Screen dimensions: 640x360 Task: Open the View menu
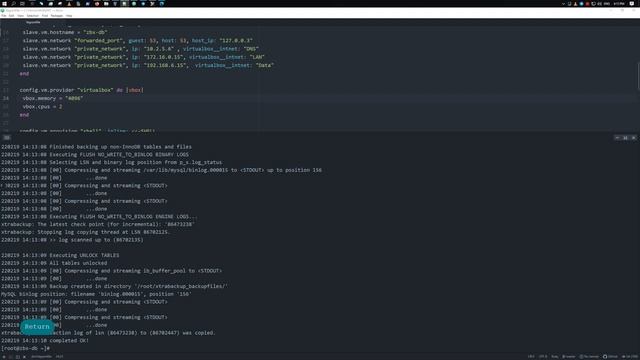pyautogui.click(x=20, y=16)
